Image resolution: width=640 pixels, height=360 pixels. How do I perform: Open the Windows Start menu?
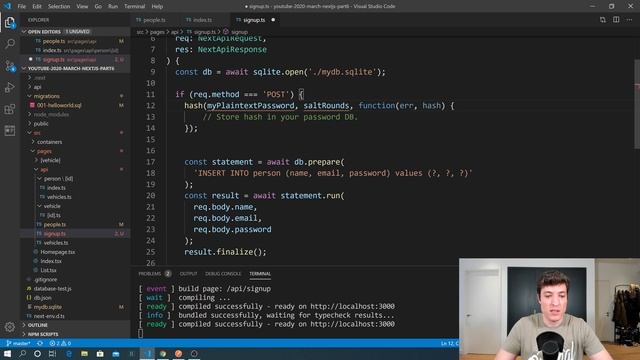(x=7, y=353)
